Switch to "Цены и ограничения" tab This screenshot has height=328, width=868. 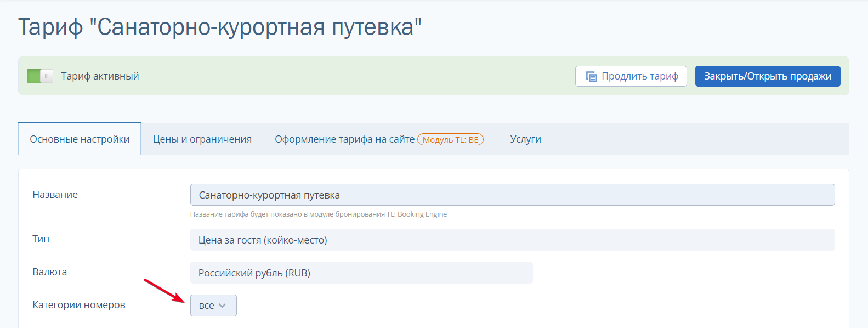point(202,139)
